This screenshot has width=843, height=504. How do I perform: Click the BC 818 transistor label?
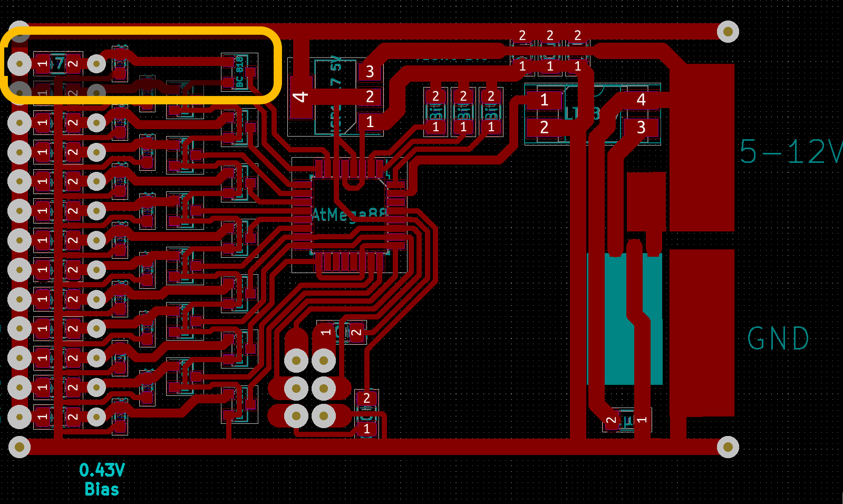(239, 72)
